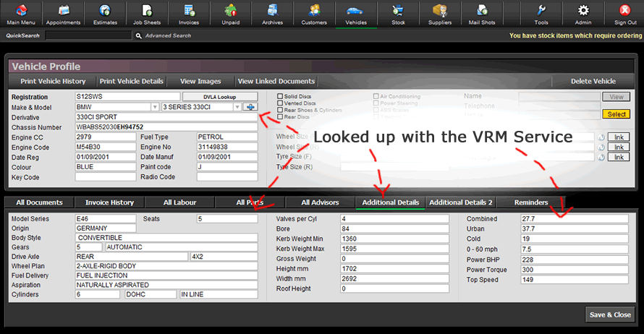644x334 pixels.
Task: Click the refresh icon next to Wheel Size (F)
Action: point(601,137)
